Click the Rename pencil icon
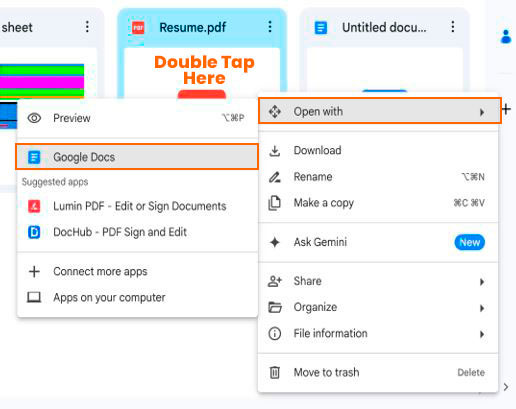Viewport: 516px width, 409px height. (275, 177)
